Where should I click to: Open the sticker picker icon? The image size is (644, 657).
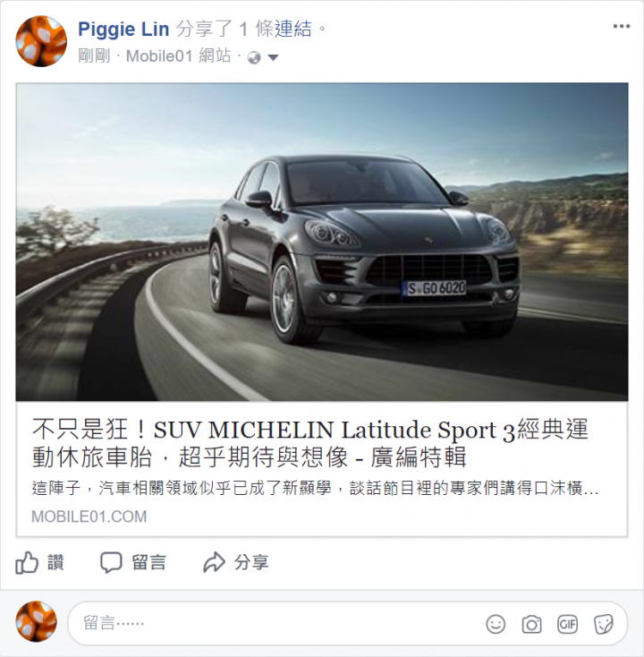604,624
